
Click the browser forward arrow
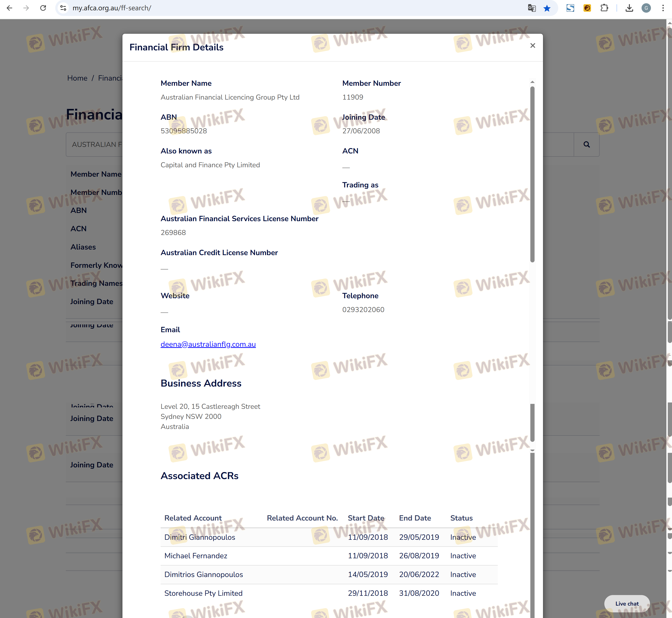coord(26,8)
